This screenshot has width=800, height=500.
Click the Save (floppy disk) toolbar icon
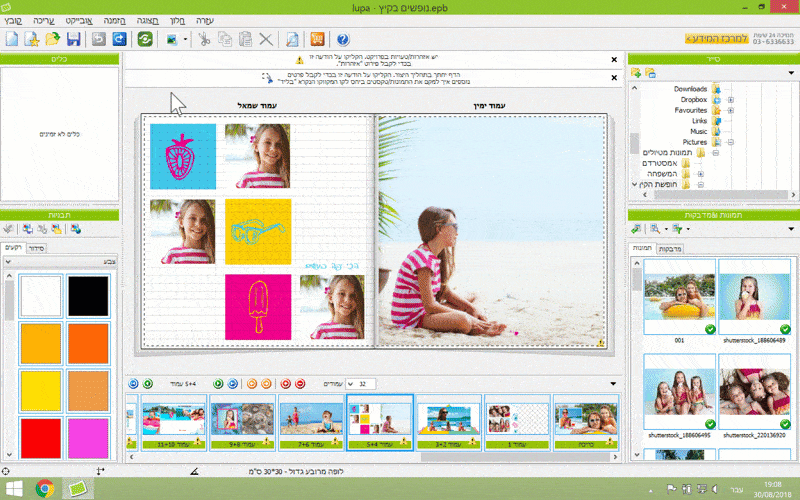(73, 39)
